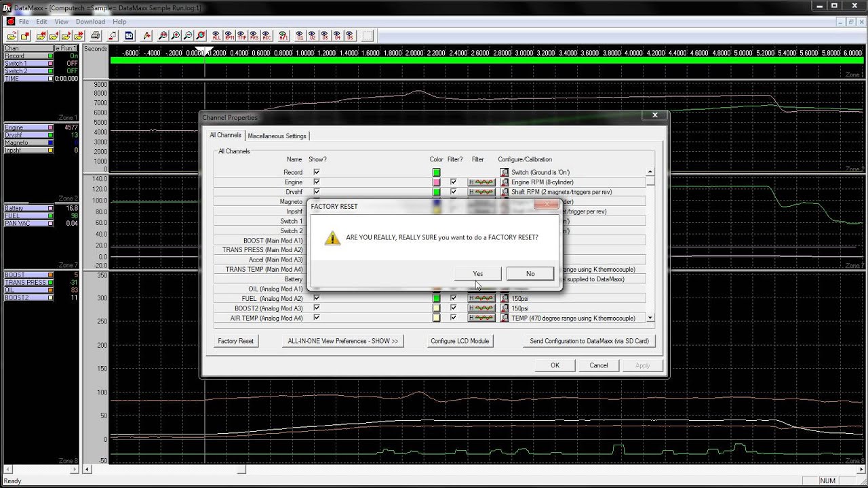Click the eye icon labeled U2
Screen dimensions: 868x488
click(x=313, y=35)
